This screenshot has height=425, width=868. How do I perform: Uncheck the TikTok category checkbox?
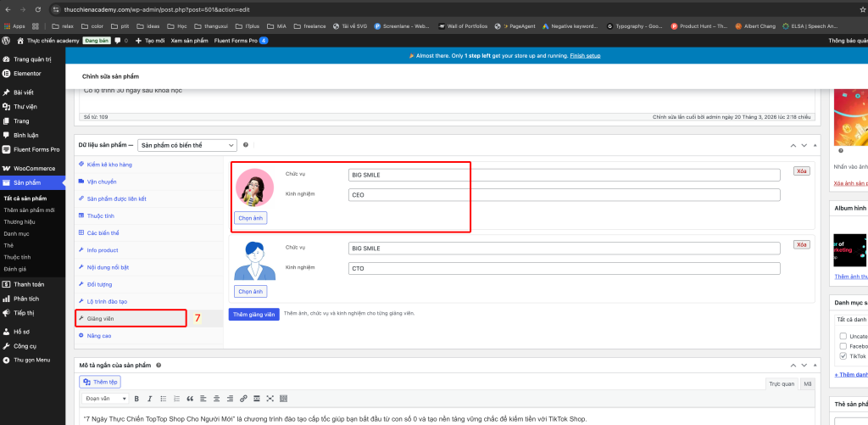[x=842, y=357]
